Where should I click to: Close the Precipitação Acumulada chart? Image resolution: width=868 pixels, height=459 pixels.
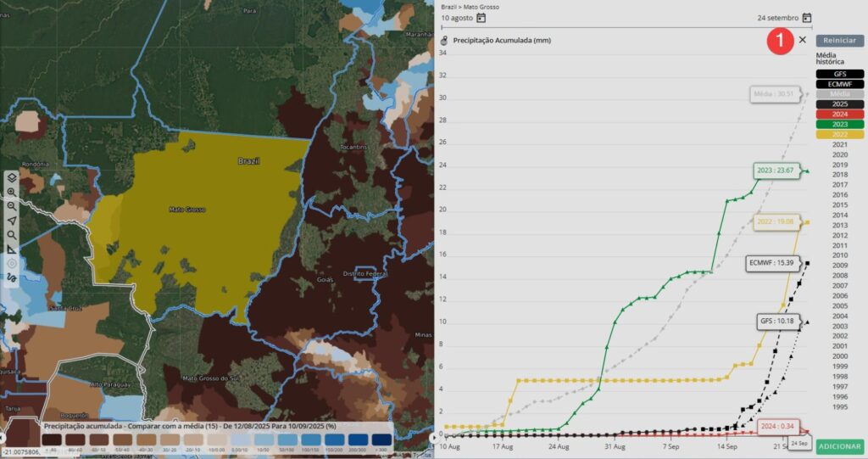coord(802,40)
